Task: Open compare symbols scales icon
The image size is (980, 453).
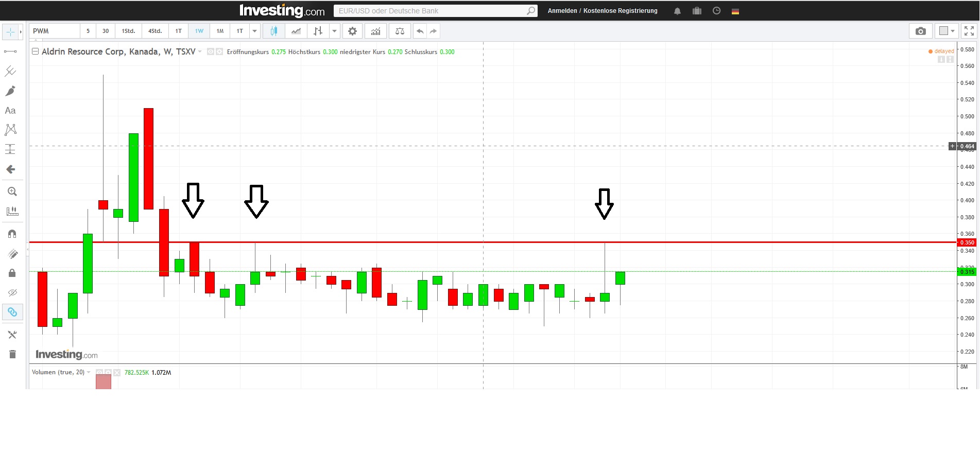Action: 400,31
